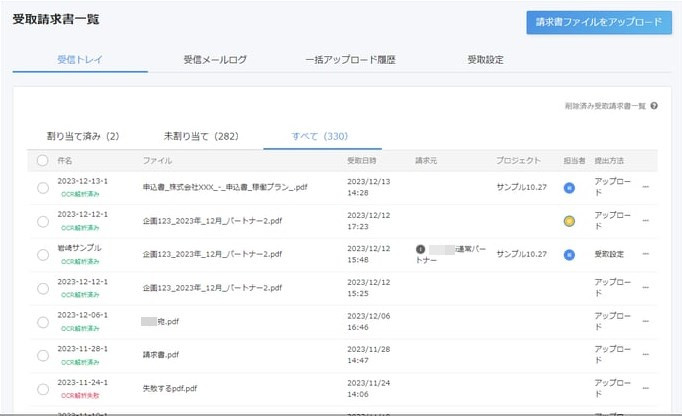Open the more menu for row 2023-12-13-1
This screenshot has width=682, height=416.
645,187
